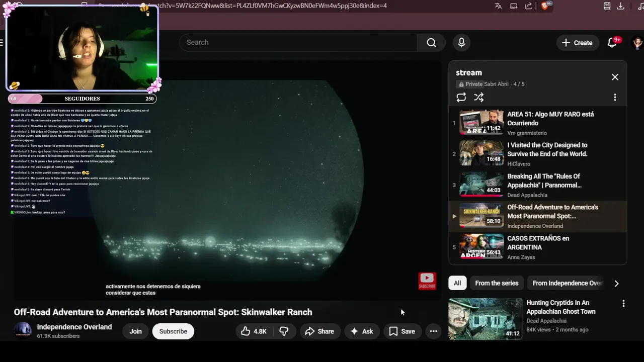Open playlist more-options menu
This screenshot has height=362, width=644.
point(615,98)
